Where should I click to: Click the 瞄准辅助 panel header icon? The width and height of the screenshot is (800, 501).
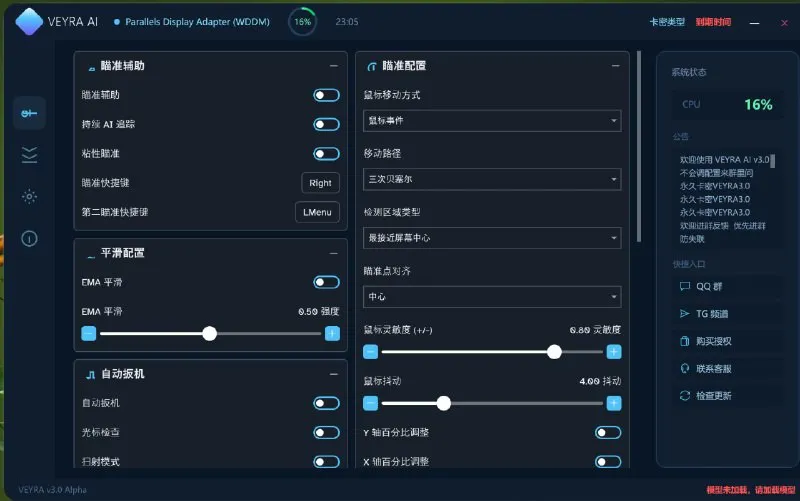coord(91,67)
